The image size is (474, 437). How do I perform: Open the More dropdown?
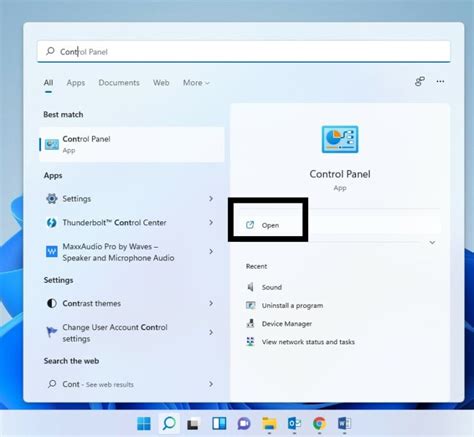click(x=196, y=83)
